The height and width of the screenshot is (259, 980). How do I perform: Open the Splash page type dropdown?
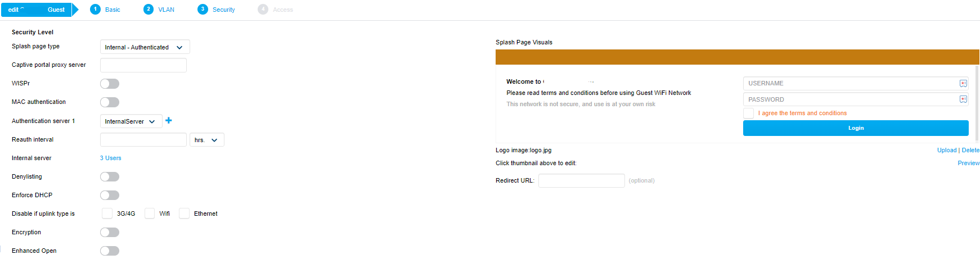point(145,47)
